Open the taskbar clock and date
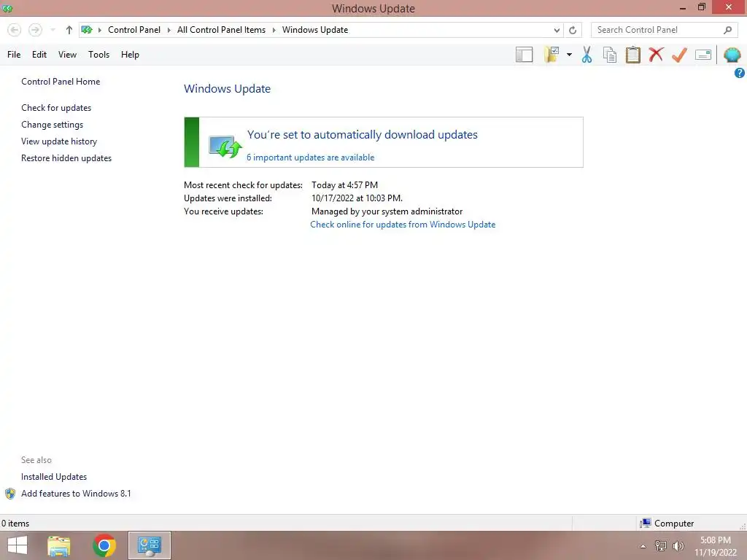The width and height of the screenshot is (747, 560). coord(716,546)
